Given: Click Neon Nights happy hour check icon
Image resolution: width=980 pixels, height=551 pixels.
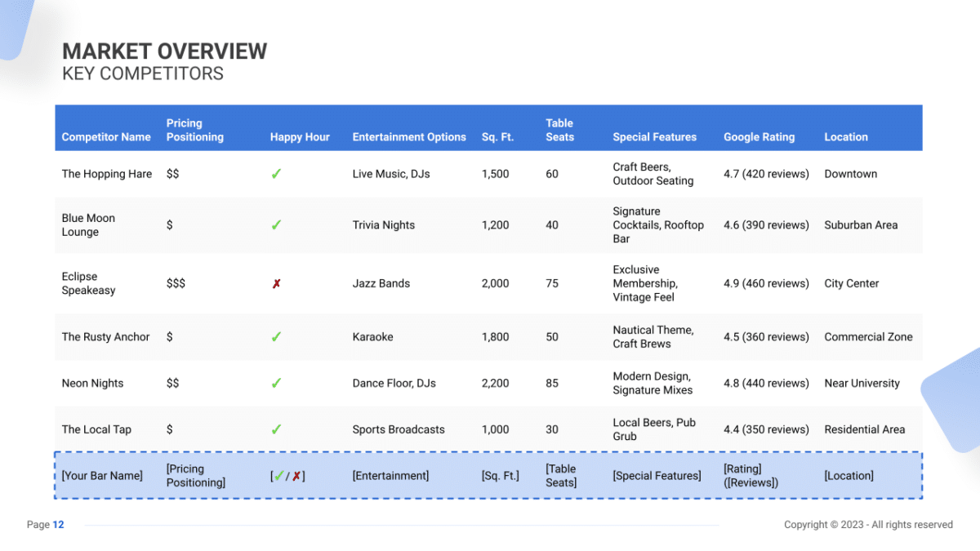Looking at the screenshot, I should (x=276, y=383).
